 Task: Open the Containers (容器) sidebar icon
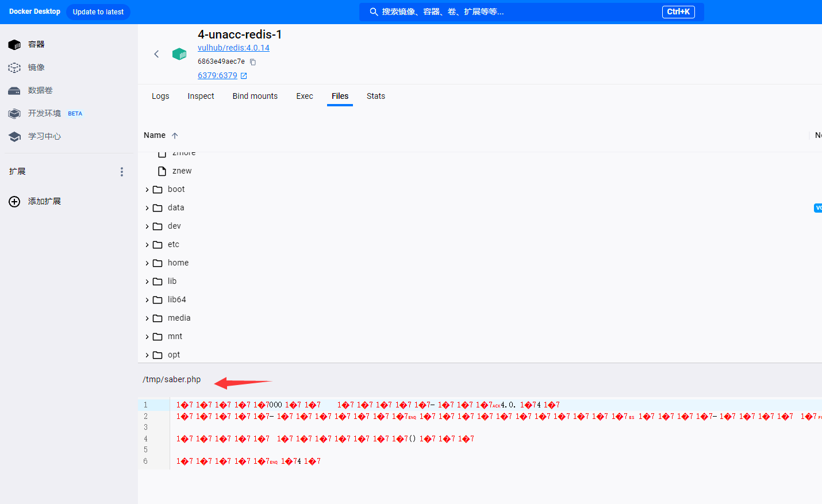click(x=14, y=45)
